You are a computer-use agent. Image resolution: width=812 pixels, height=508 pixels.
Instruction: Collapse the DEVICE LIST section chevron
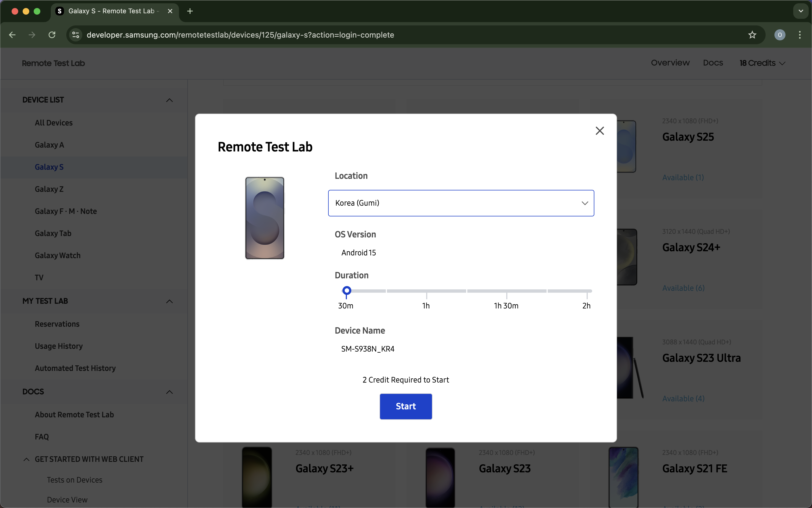pos(170,100)
